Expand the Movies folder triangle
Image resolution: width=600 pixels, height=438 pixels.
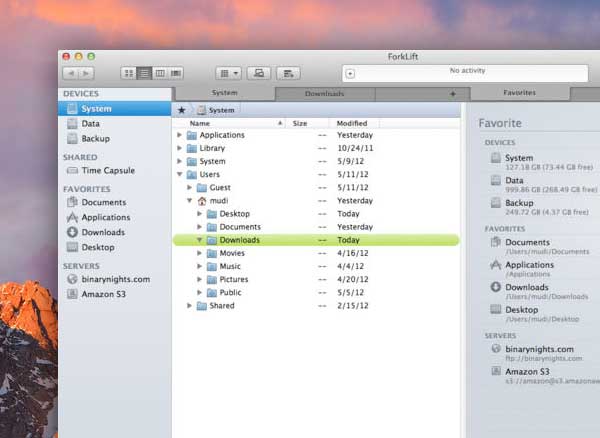(199, 253)
